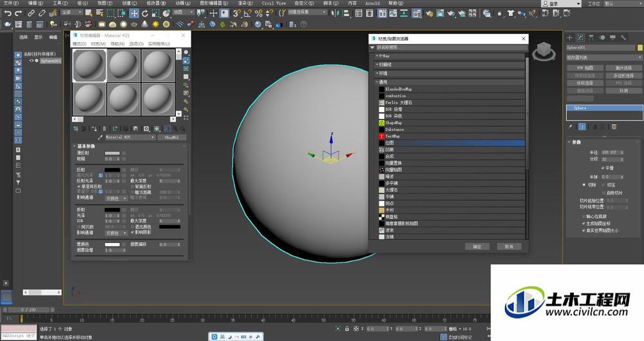Toggle the 退出颜色 checkbox
This screenshot has height=341, width=644.
(x=132, y=226)
